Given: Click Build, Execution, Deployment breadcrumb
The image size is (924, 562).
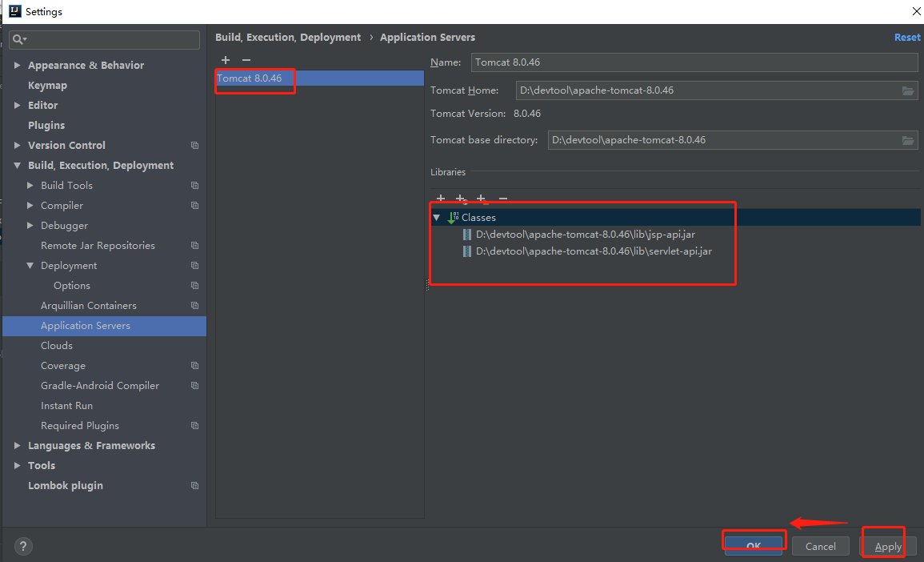Looking at the screenshot, I should click(x=287, y=38).
